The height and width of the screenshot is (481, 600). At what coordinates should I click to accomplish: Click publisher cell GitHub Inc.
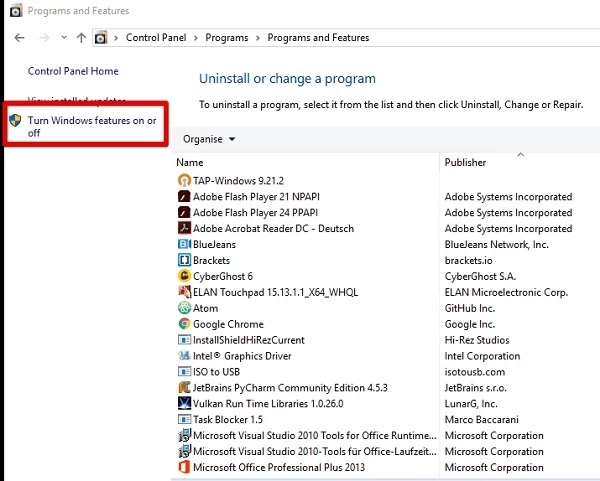click(470, 308)
